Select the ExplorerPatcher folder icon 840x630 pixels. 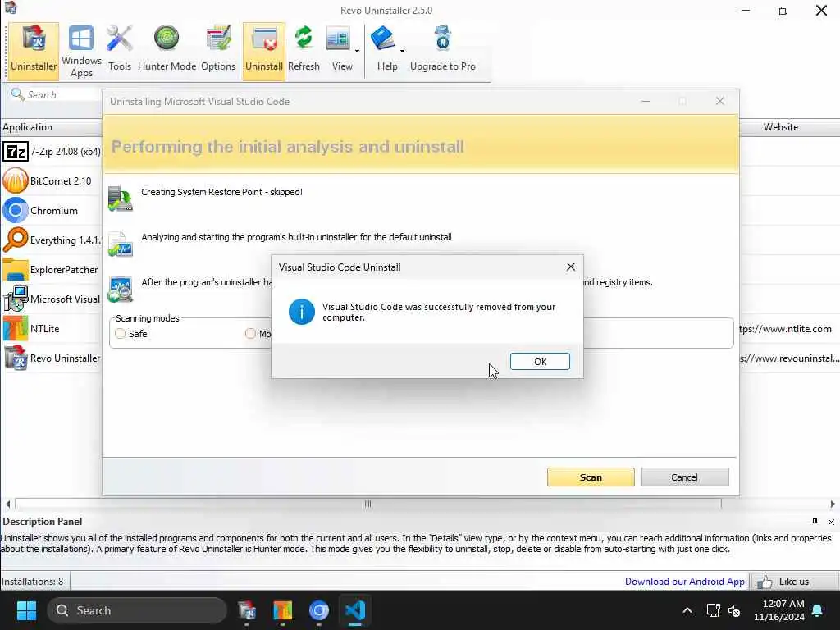15,269
